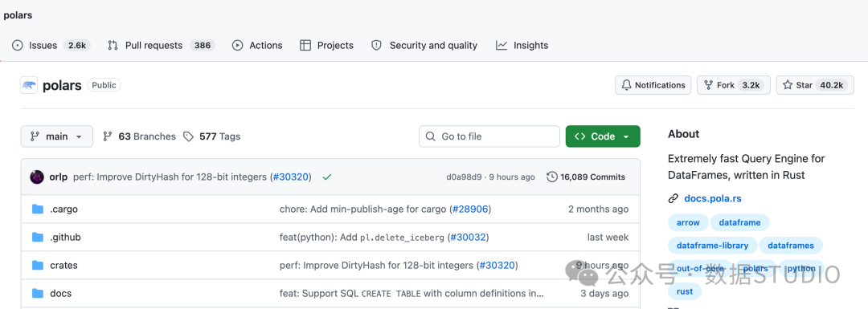Click the folder icon beside .github

38,237
